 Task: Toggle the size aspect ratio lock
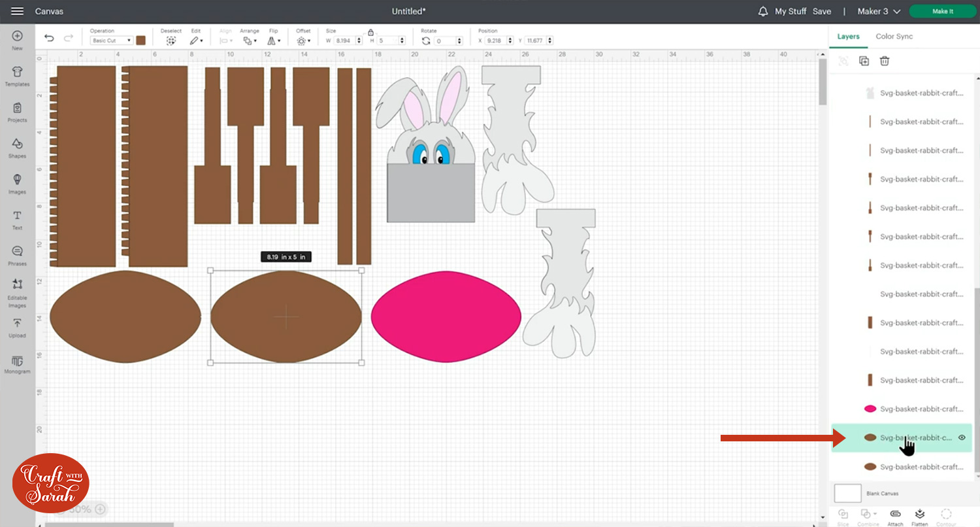pyautogui.click(x=371, y=32)
